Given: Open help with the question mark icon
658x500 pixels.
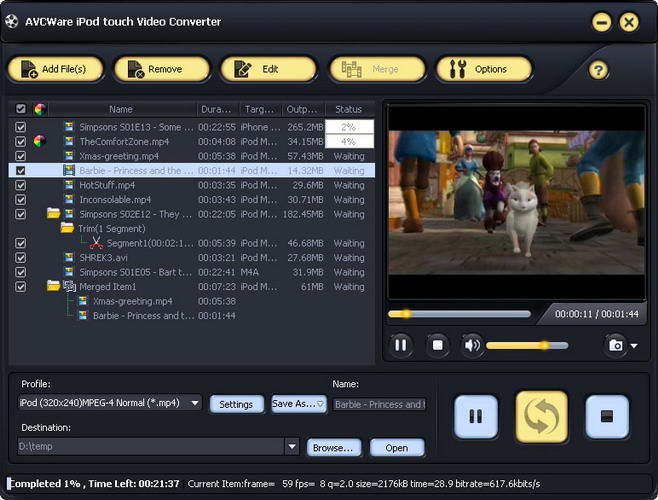Looking at the screenshot, I should pos(598,70).
